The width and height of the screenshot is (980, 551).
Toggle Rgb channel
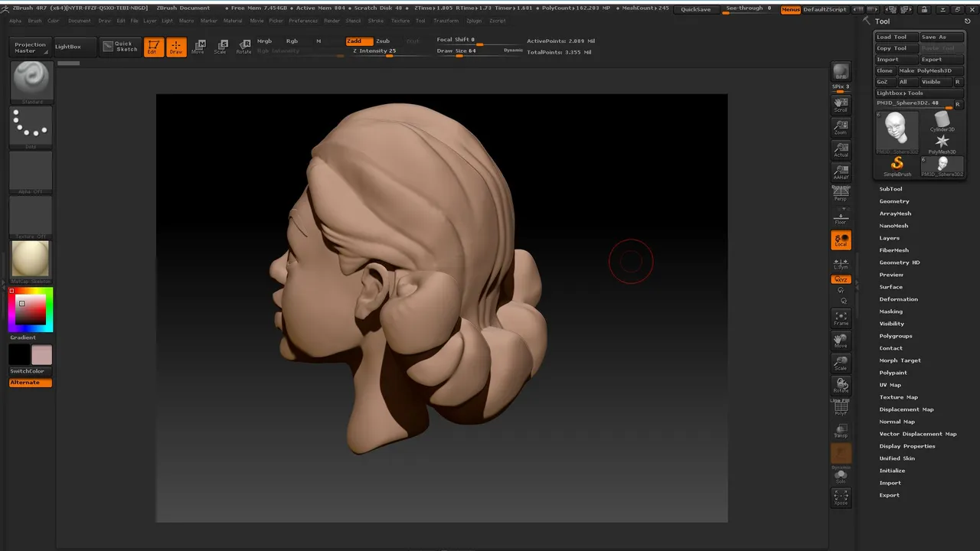click(292, 41)
